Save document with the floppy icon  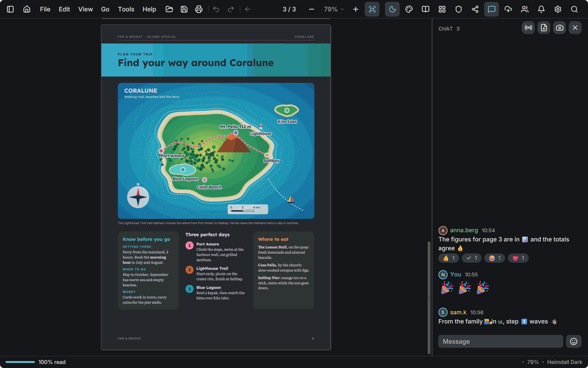[184, 9]
